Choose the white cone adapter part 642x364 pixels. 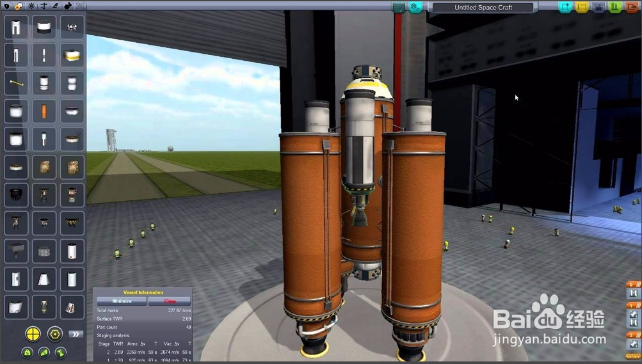[44, 279]
